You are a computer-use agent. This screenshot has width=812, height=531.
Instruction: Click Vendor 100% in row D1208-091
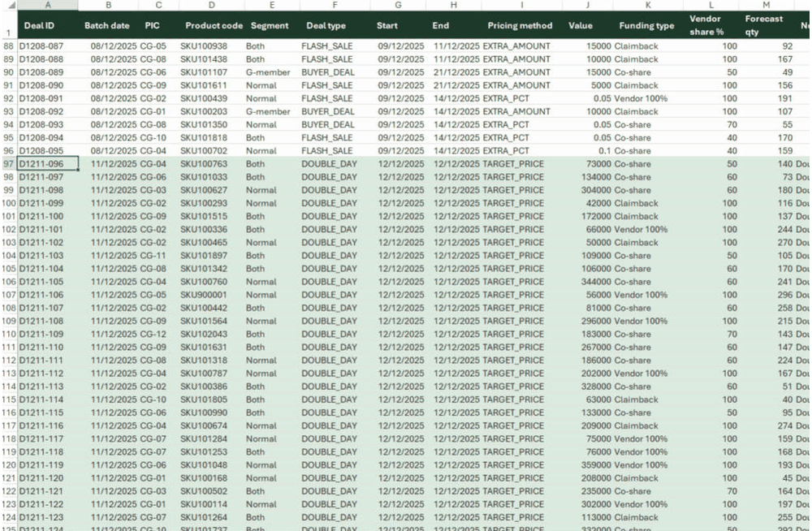[641, 98]
